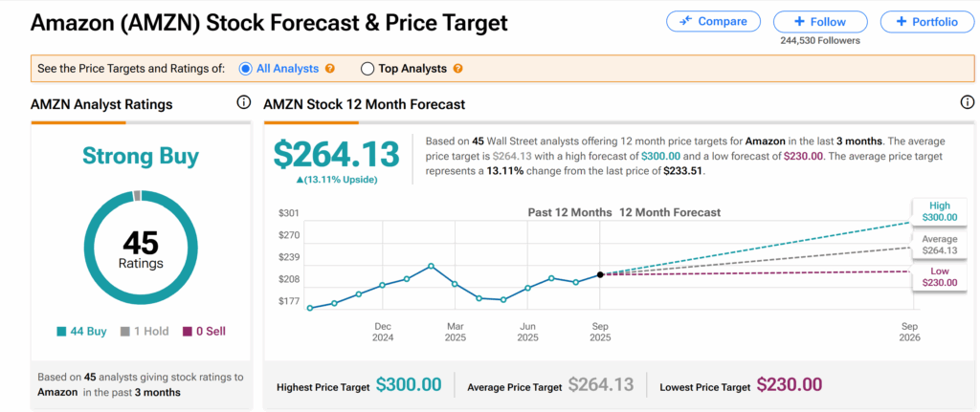Screen dimensions: 980x412
Task: Select the All Analysts radio button
Action: (245, 69)
